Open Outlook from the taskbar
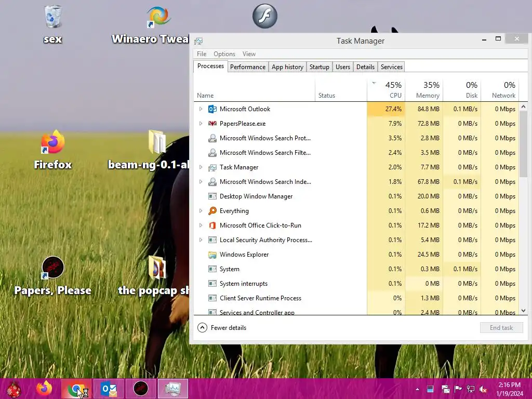The image size is (532, 399). [109, 389]
